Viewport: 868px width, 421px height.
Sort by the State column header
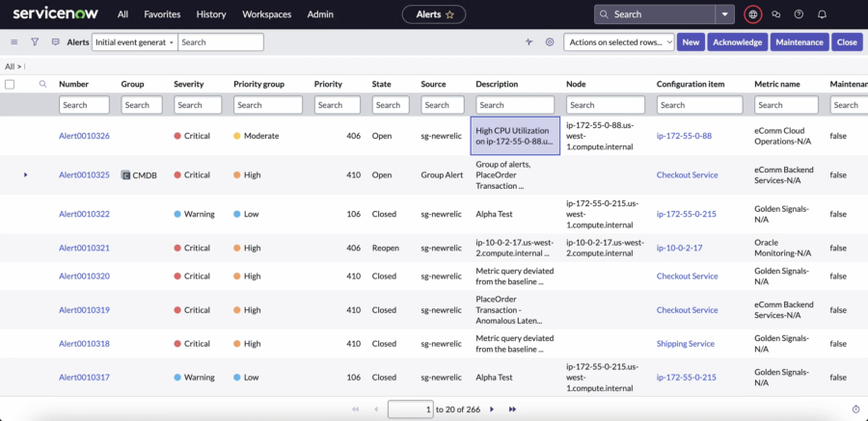[x=381, y=84]
